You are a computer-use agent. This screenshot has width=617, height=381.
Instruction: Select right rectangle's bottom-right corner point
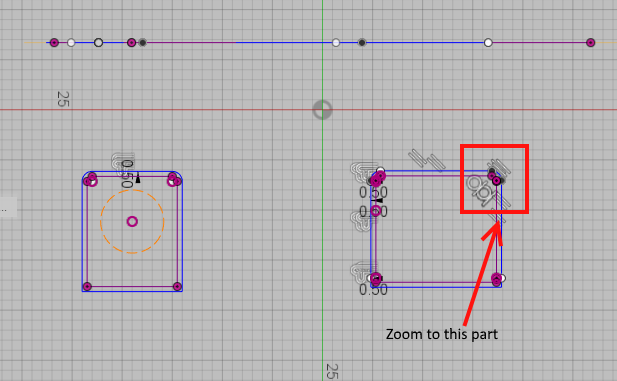tap(497, 279)
